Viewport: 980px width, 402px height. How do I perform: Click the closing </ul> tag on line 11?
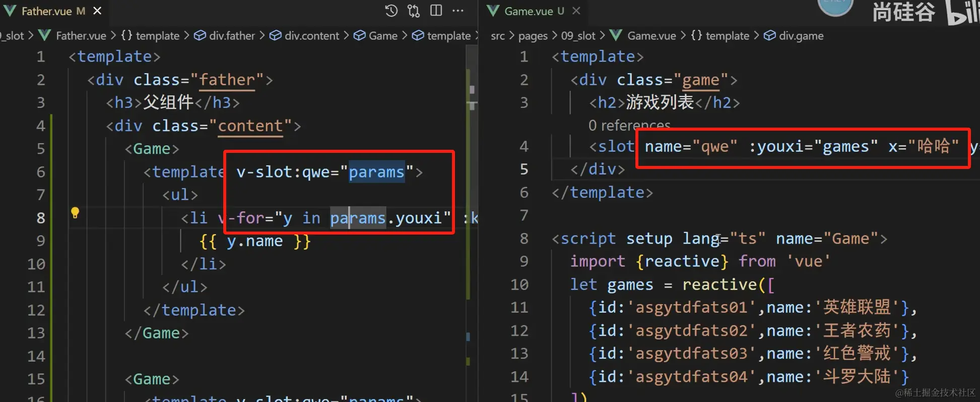point(185,287)
